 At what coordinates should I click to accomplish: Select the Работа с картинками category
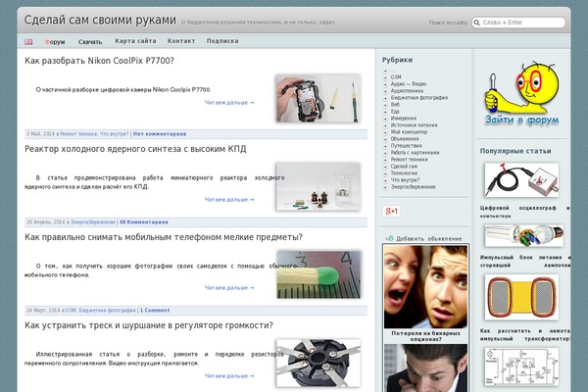click(x=416, y=153)
